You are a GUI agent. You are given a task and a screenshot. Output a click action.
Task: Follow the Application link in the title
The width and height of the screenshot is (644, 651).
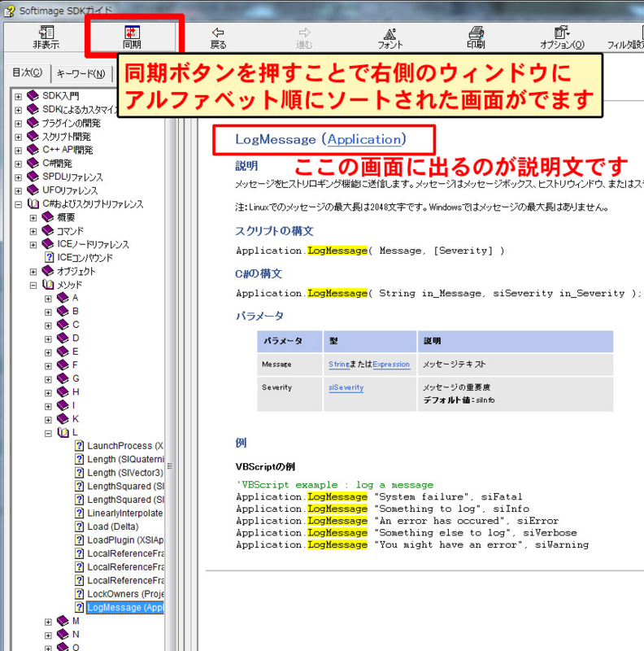(365, 139)
